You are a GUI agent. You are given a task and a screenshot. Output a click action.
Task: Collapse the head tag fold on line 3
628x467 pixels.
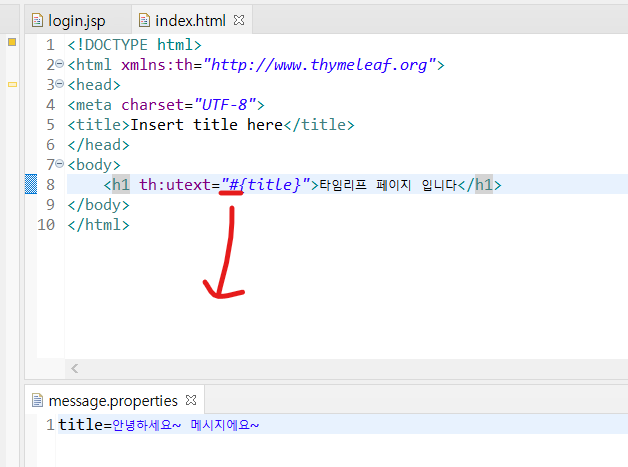59,83
